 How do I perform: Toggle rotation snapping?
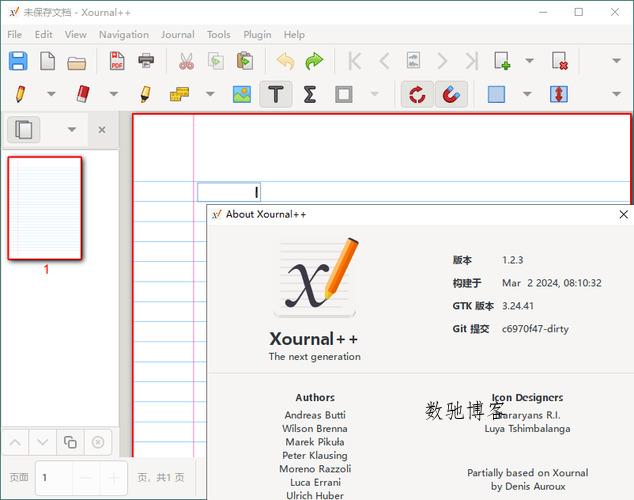(417, 94)
